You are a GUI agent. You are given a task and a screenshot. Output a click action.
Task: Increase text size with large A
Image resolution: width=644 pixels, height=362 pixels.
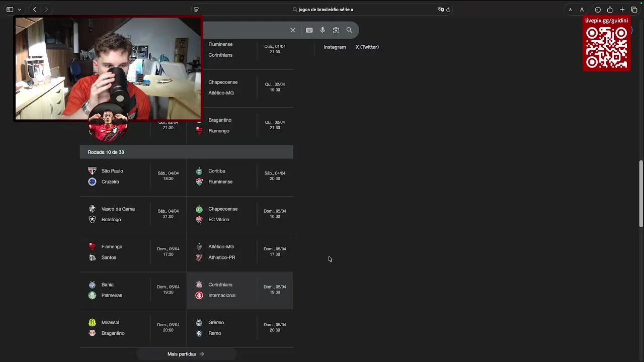point(582,10)
